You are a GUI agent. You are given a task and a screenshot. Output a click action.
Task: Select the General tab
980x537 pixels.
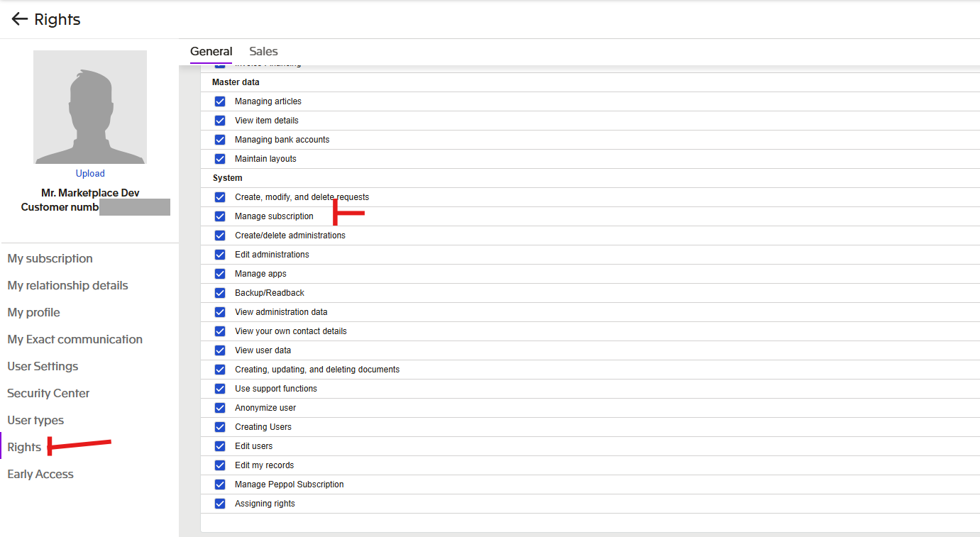point(211,51)
